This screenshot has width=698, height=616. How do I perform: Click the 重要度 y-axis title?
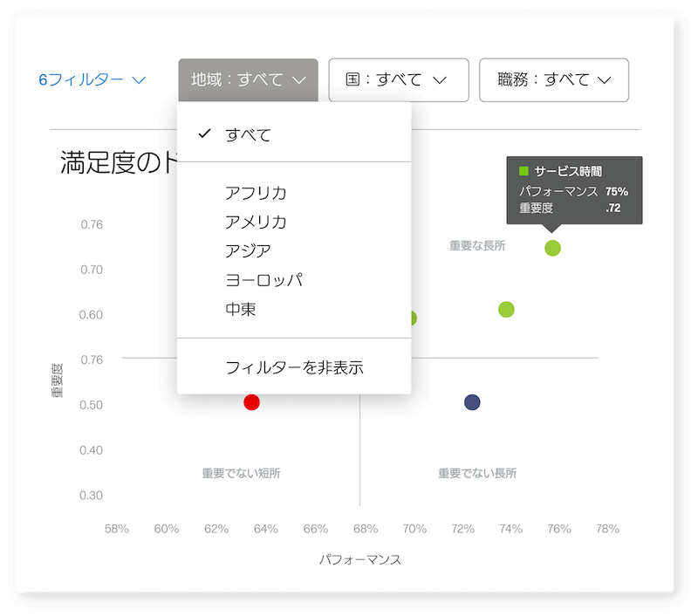58,380
